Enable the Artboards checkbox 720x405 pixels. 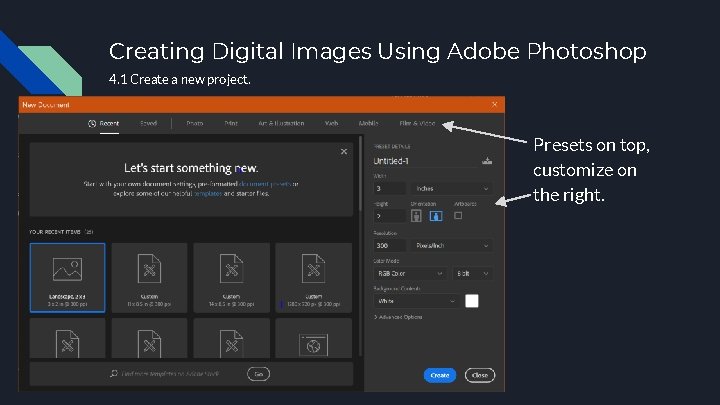(458, 215)
